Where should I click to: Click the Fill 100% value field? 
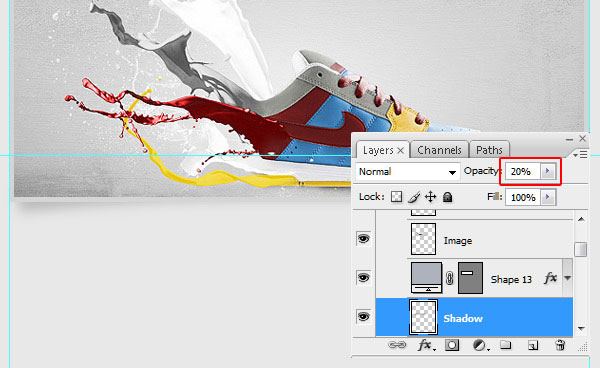pos(523,197)
